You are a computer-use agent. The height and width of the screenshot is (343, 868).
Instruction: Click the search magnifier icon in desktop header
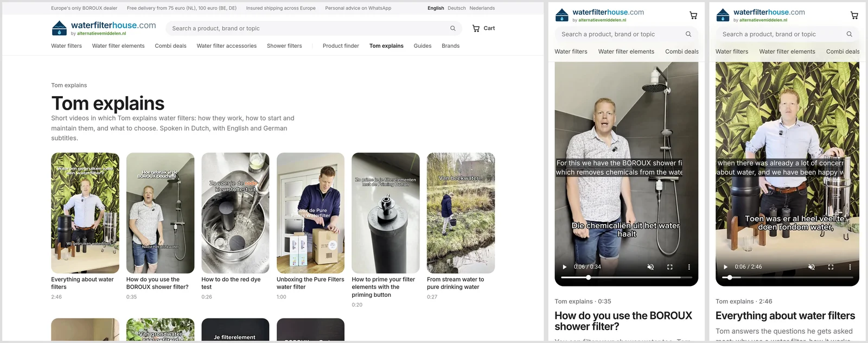click(452, 28)
